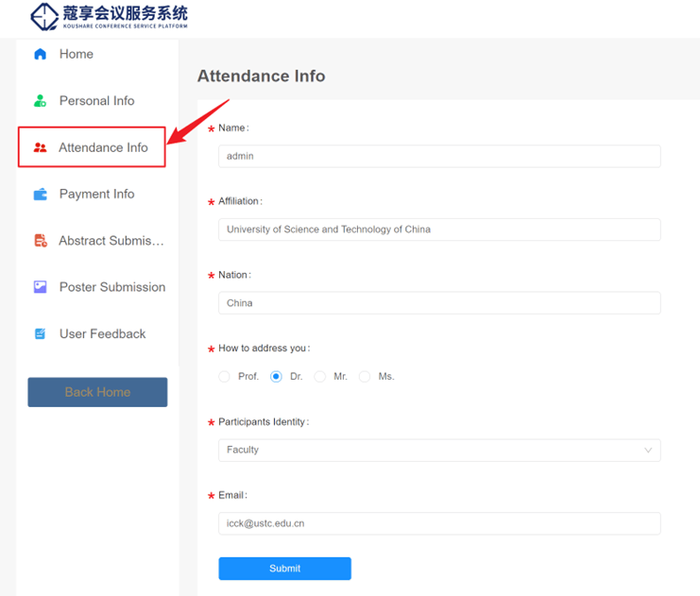The height and width of the screenshot is (596, 700).
Task: Click the User Feedback note icon
Action: [40, 334]
